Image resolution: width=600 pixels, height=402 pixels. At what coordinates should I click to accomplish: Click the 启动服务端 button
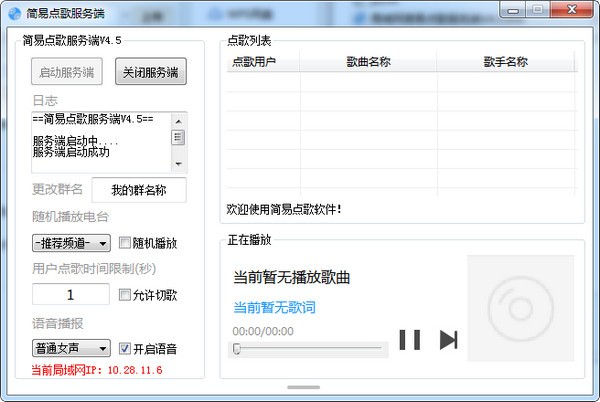tap(67, 72)
